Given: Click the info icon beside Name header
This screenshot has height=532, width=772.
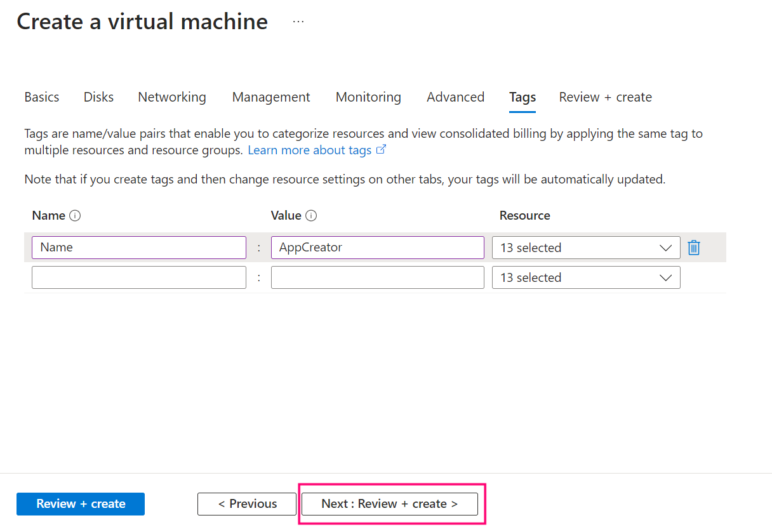Looking at the screenshot, I should [75, 216].
